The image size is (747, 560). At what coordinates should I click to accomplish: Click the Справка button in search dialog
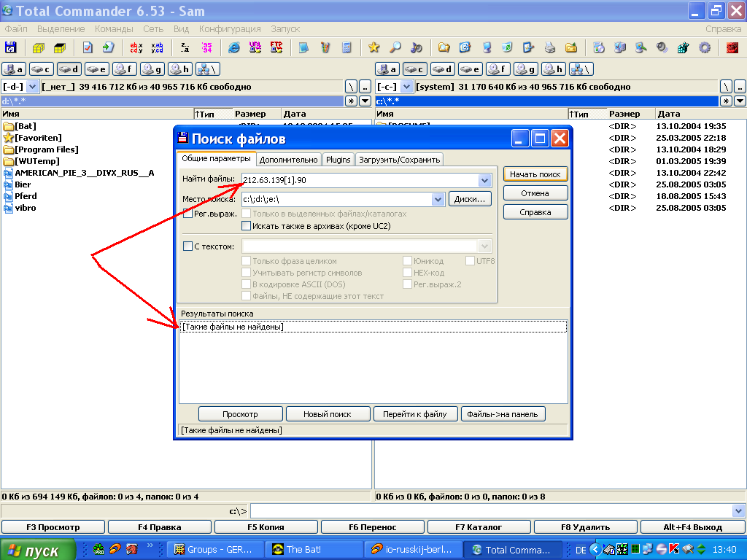535,212
